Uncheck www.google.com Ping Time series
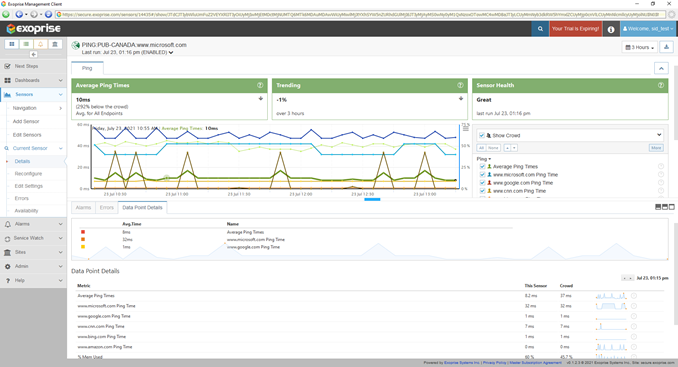The image size is (678, 367). pyautogui.click(x=483, y=183)
